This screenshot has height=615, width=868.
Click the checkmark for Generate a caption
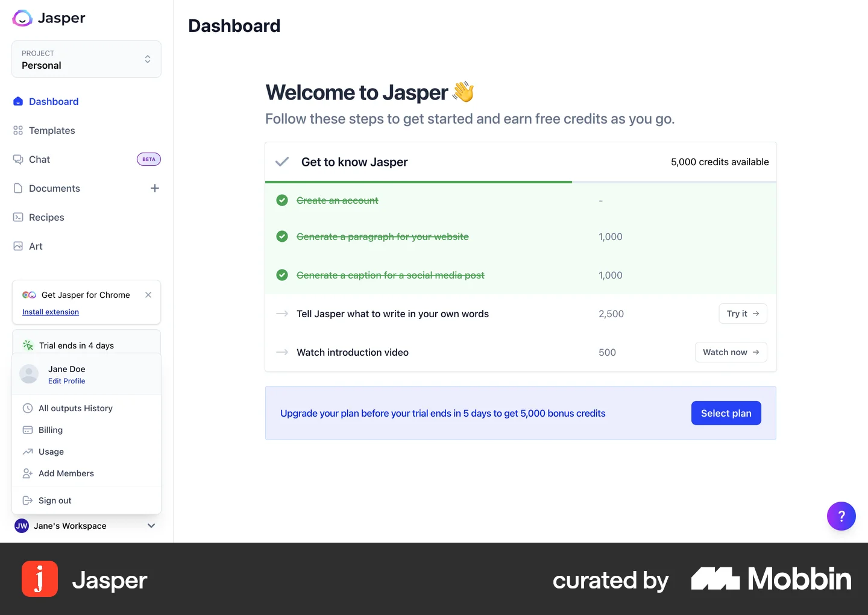(x=282, y=275)
